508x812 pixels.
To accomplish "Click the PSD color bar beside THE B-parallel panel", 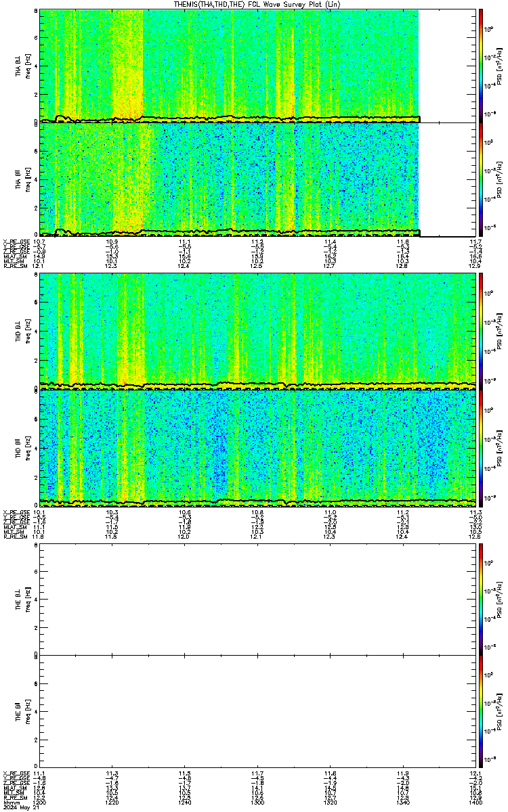I will click(x=481, y=711).
